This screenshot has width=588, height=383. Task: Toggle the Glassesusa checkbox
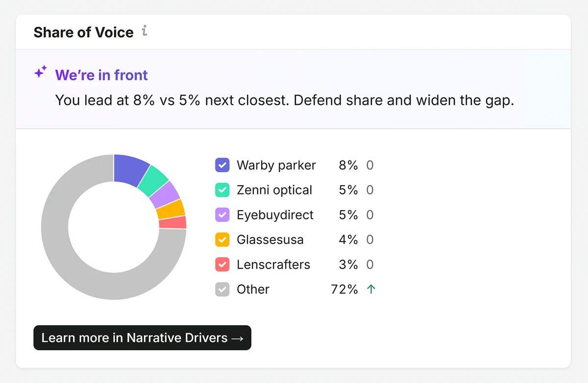tap(222, 239)
